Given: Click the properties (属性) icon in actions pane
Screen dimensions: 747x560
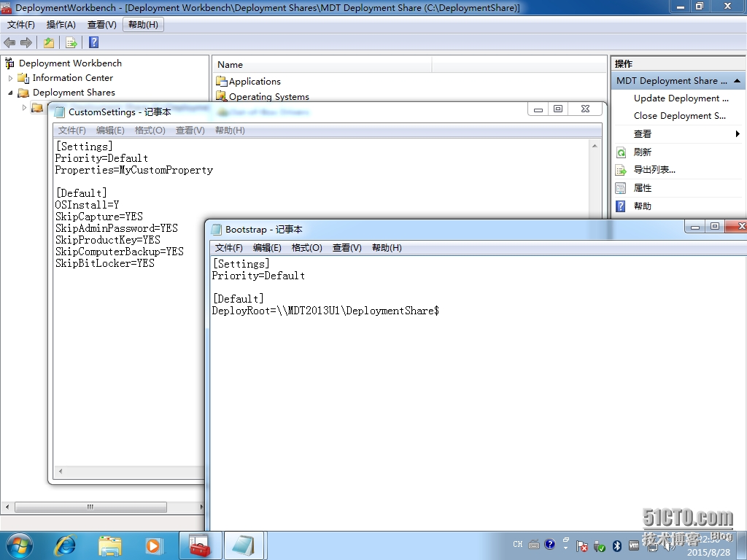Looking at the screenshot, I should click(x=621, y=188).
